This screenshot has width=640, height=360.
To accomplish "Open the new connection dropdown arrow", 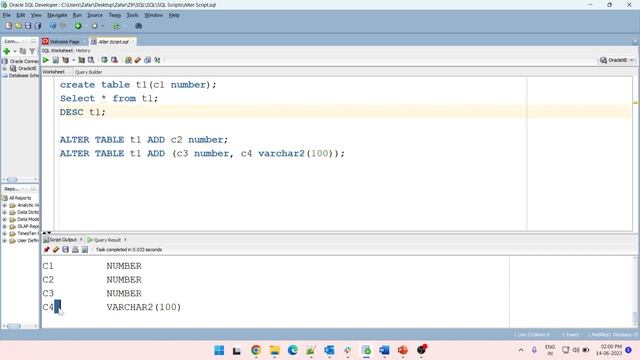I will tap(15, 51).
